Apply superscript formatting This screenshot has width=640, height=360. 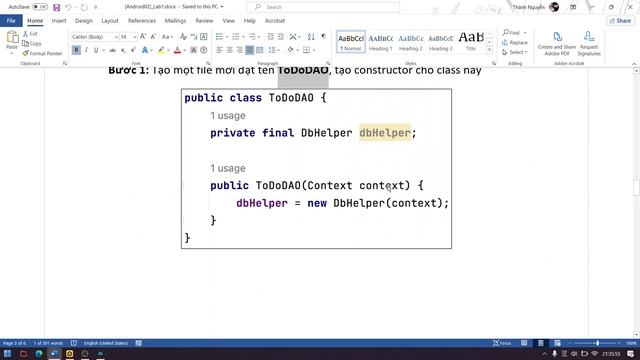pos(133,50)
